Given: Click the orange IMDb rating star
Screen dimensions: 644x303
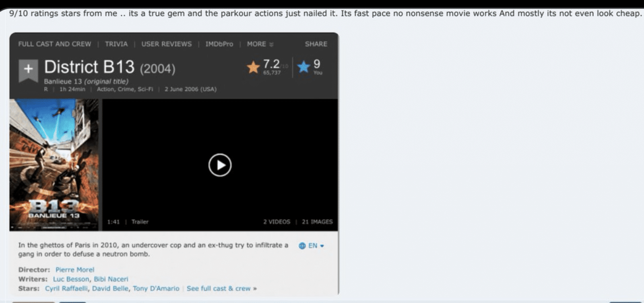Looking at the screenshot, I should pyautogui.click(x=253, y=67).
